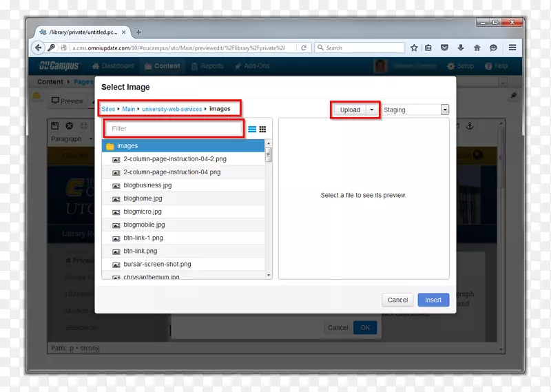
Task: Select btn-link.png file
Action: click(183, 251)
